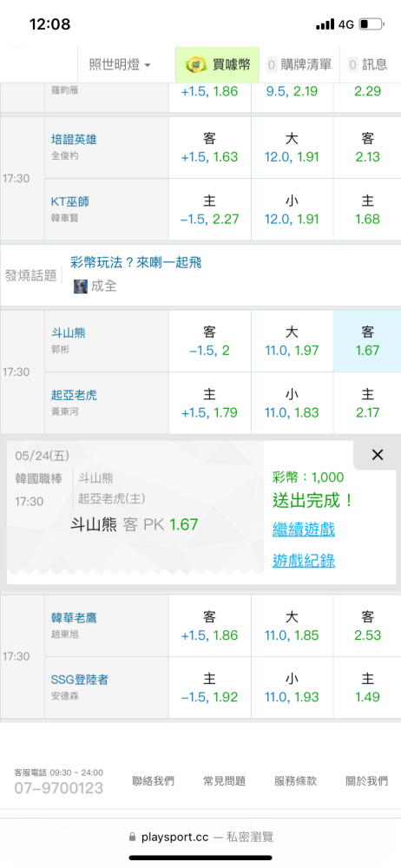
Task: Open the 遊戲紀錄 link
Action: pyautogui.click(x=304, y=561)
